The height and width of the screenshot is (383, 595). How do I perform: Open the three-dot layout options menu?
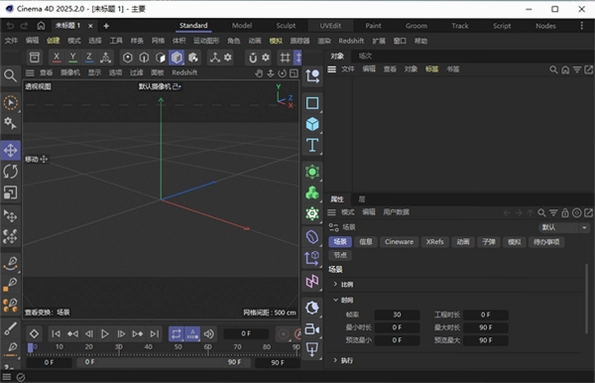tap(582, 25)
